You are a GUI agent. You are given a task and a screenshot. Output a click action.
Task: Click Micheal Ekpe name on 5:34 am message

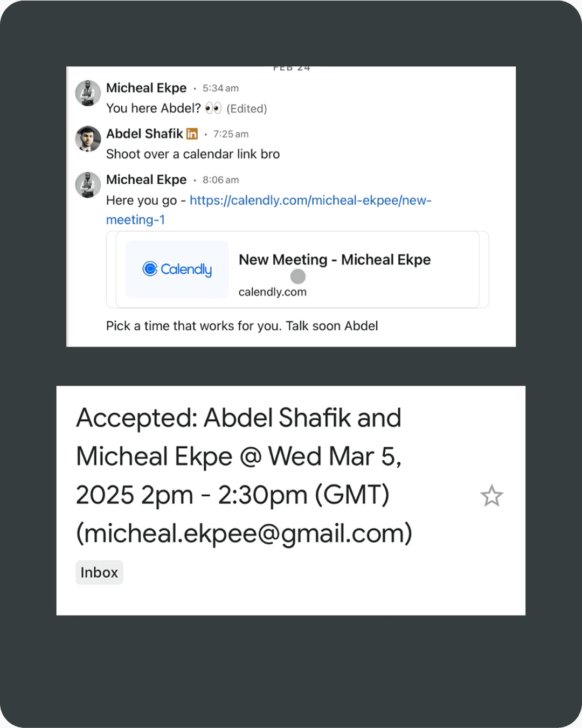tap(146, 88)
